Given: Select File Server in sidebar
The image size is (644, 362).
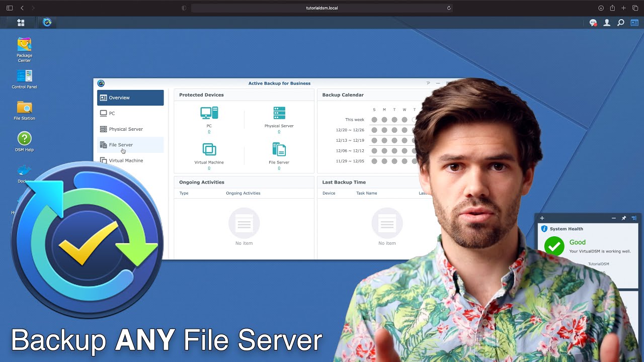Looking at the screenshot, I should coord(130,145).
